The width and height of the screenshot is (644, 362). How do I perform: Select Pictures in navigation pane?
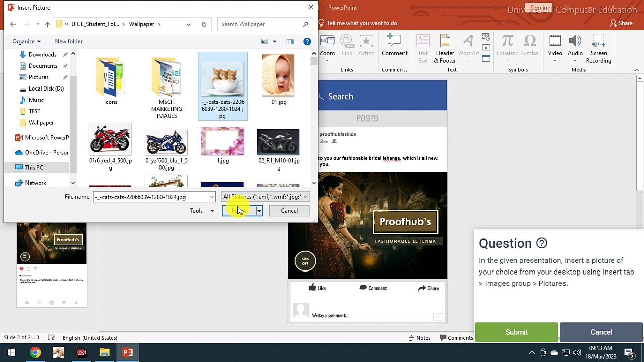click(x=38, y=77)
